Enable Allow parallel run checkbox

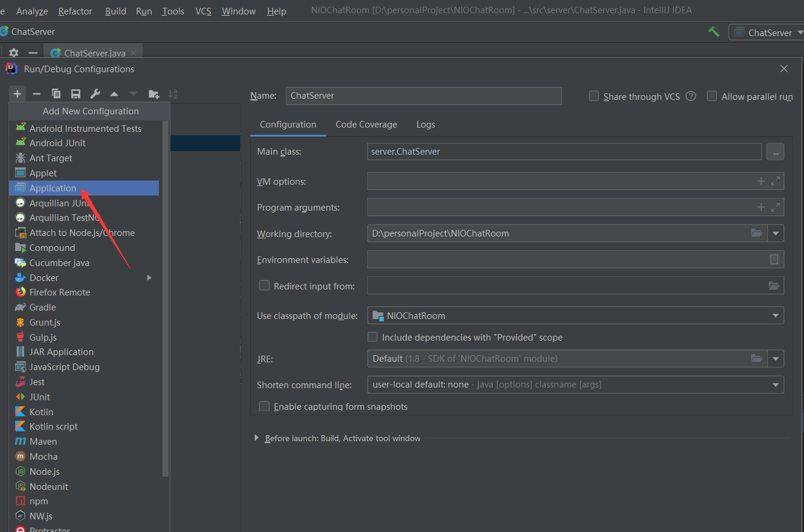(x=712, y=96)
